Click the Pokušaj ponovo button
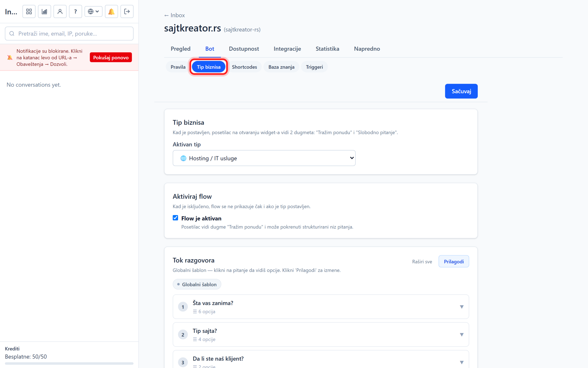The width and height of the screenshot is (588, 368). point(111,57)
